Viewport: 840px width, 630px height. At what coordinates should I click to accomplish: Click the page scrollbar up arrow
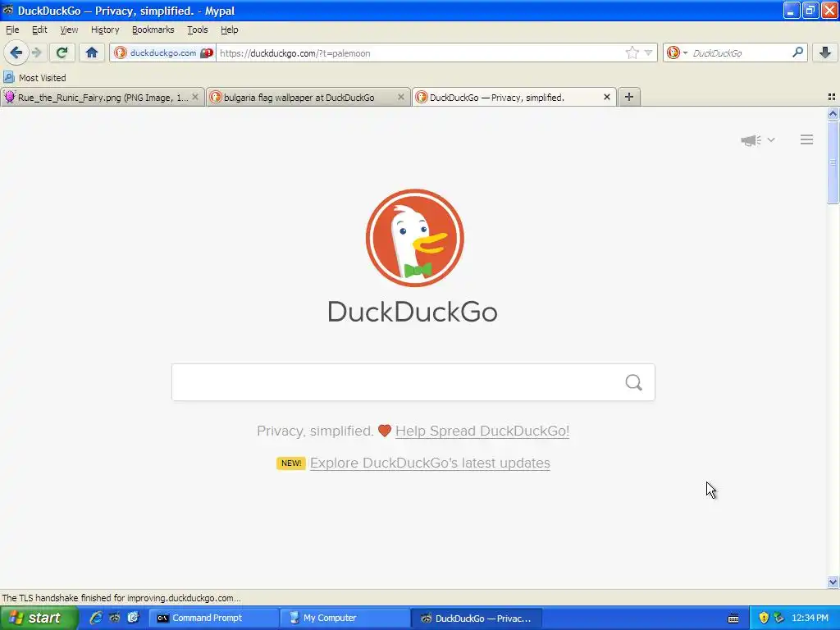[x=833, y=113]
